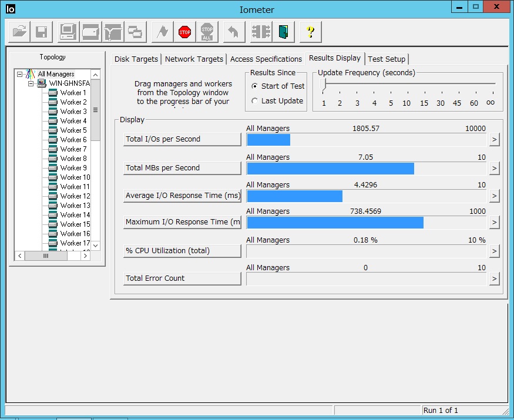
Task: Open the Iometer help question mark icon
Action: 310,32
